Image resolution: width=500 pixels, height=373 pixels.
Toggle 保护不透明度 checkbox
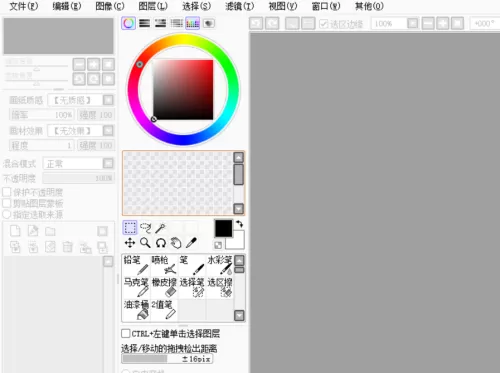(x=7, y=192)
